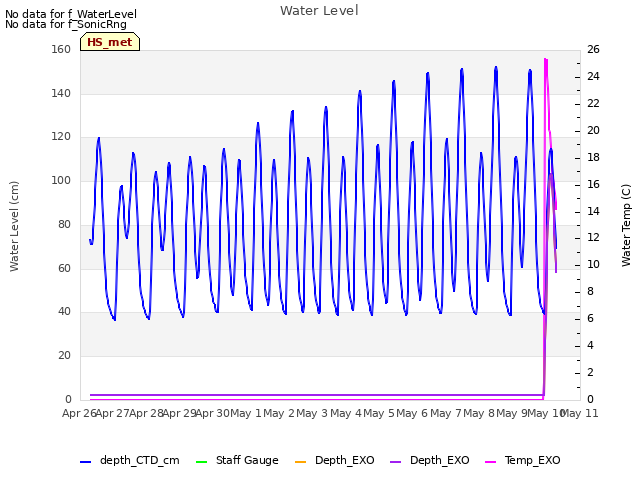Click the 18 tick on right axis
Image resolution: width=640 pixels, height=480 pixels.
[593, 158]
